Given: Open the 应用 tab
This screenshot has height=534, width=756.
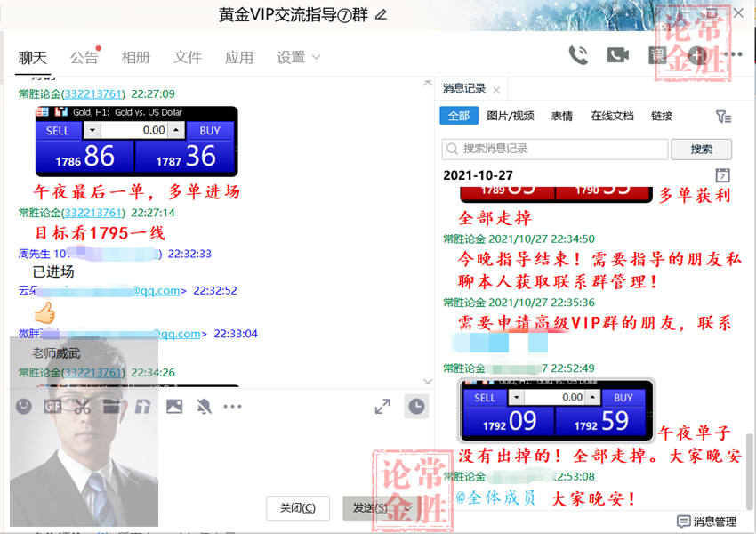Looking at the screenshot, I should tap(238, 58).
